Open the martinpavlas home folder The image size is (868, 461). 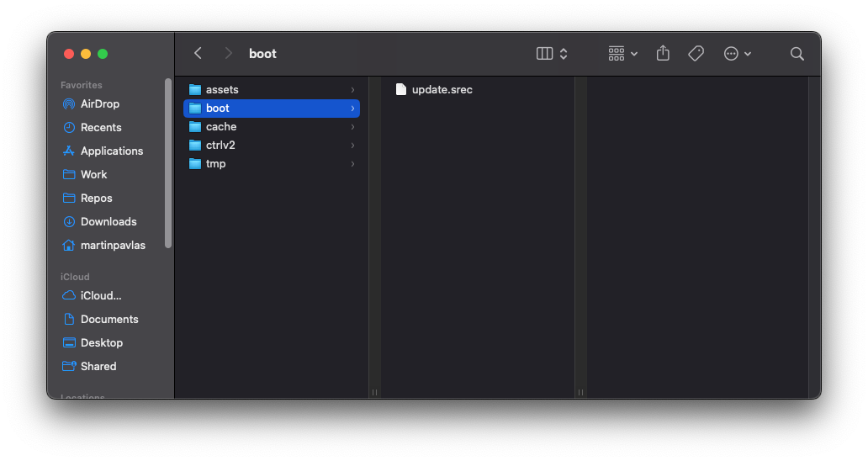tap(113, 245)
